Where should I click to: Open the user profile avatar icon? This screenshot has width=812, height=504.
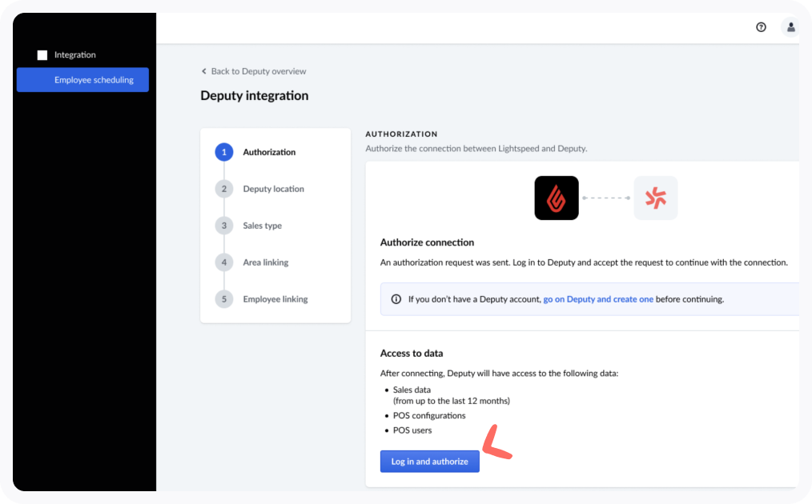(x=790, y=27)
